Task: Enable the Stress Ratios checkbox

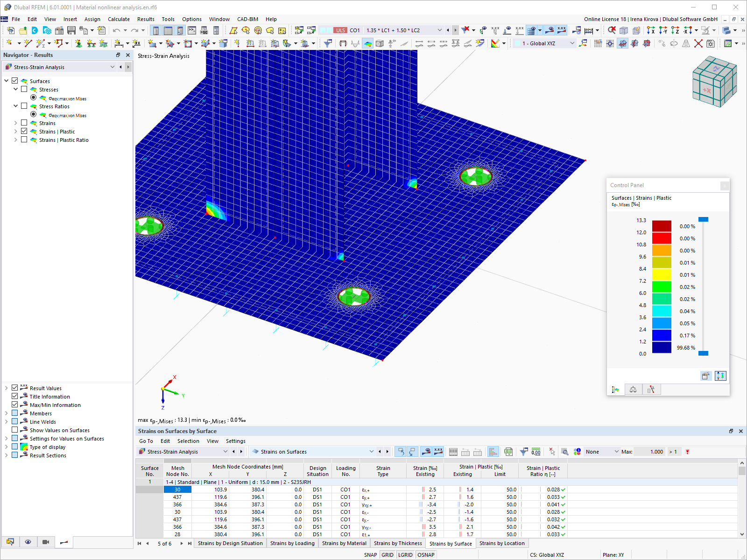Action: point(24,106)
